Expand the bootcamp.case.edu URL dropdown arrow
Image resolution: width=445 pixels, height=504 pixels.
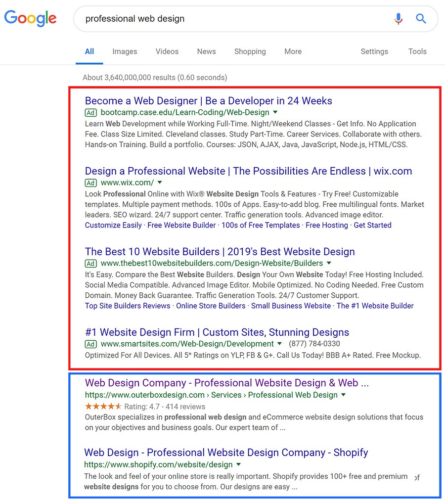pos(275,112)
